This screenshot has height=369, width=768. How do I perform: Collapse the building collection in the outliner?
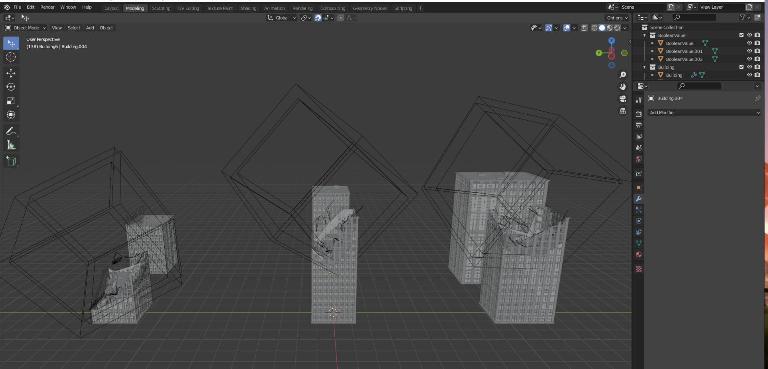(645, 67)
